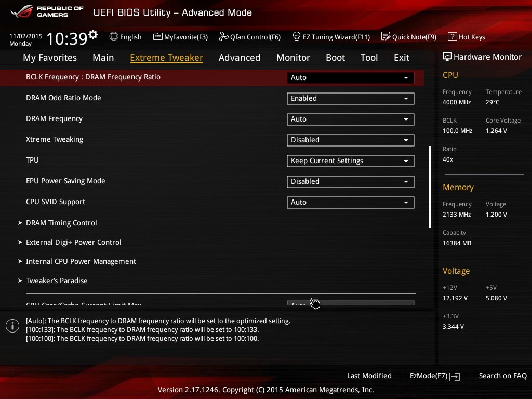Image resolution: width=532 pixels, height=399 pixels.
Task: Click the Hardware Monitor heading
Action: tap(487, 57)
